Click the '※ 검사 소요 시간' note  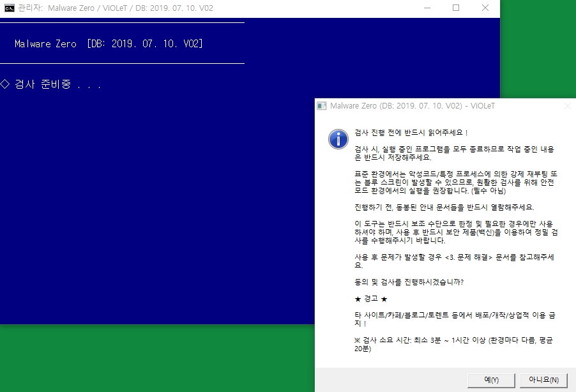tap(453, 344)
